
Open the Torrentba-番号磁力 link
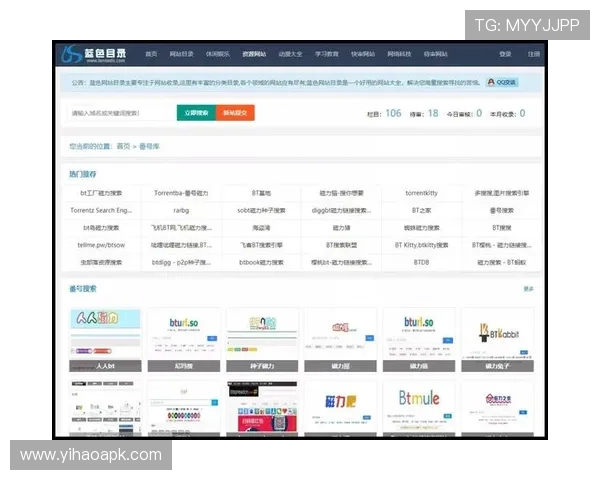coord(181,193)
